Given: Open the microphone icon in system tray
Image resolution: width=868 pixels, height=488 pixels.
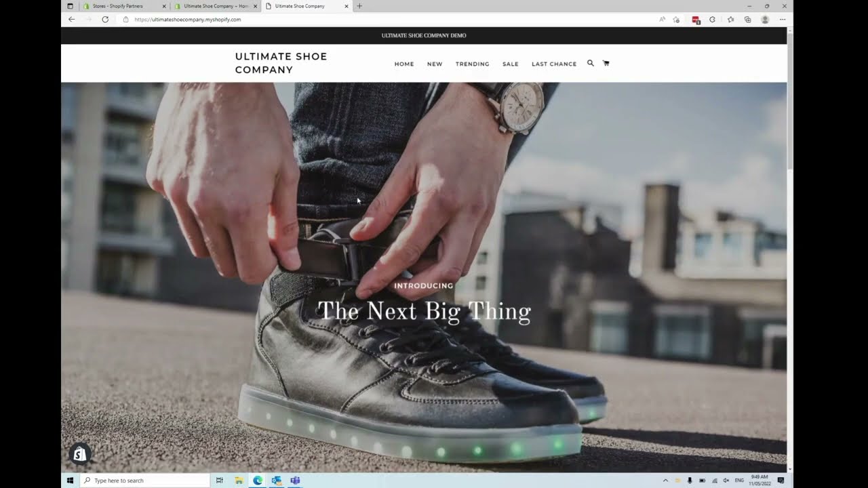Looking at the screenshot, I should click(690, 481).
